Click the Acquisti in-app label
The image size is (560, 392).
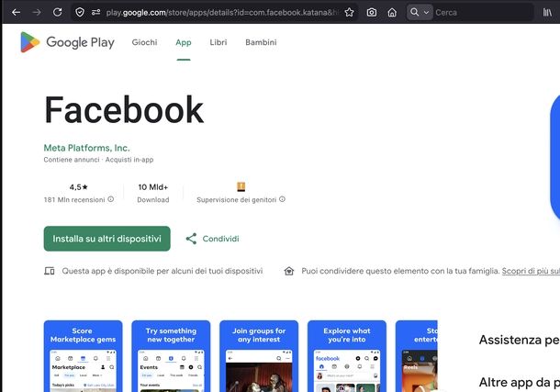[x=129, y=160]
